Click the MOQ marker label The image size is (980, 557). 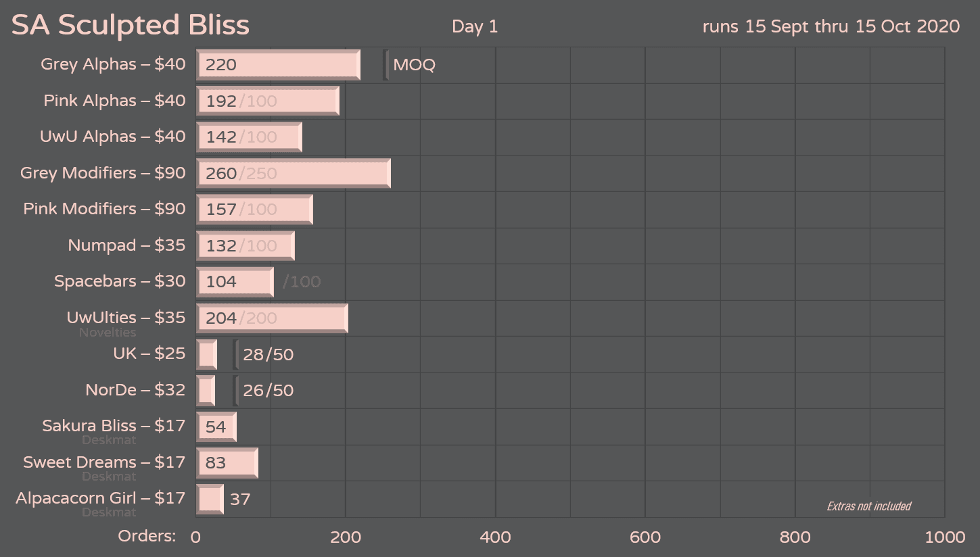(x=414, y=65)
